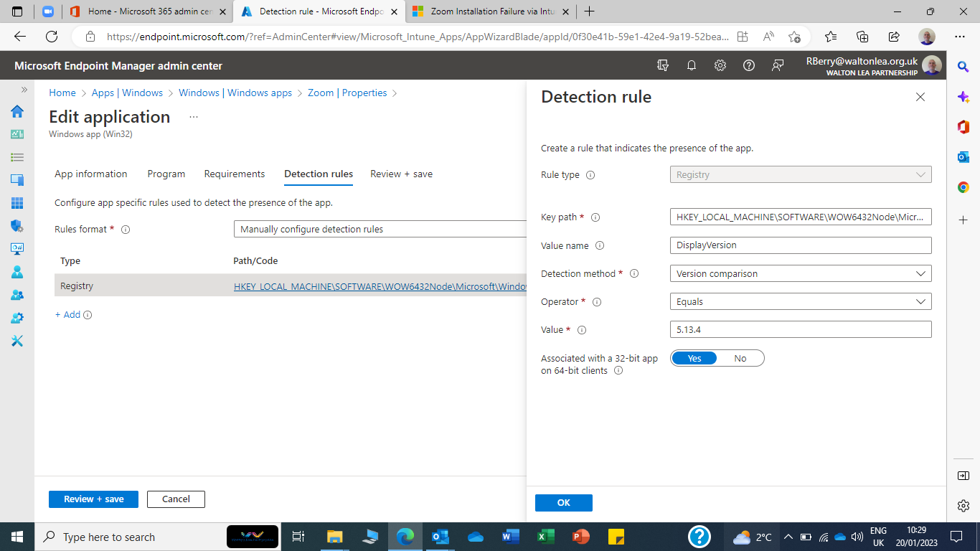The image size is (980, 551).
Task: Open help question mark in portal header
Action: click(749, 65)
